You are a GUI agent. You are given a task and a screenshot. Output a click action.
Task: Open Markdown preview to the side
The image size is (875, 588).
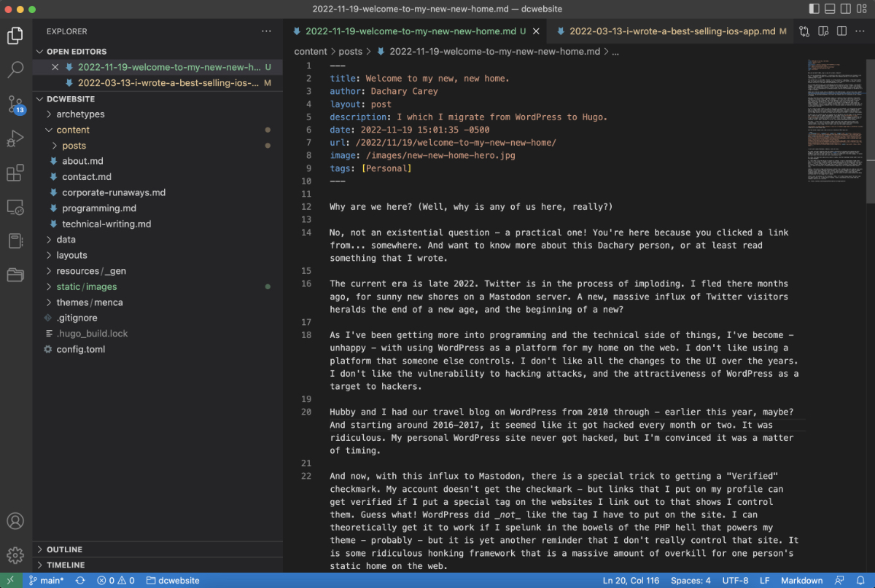823,31
